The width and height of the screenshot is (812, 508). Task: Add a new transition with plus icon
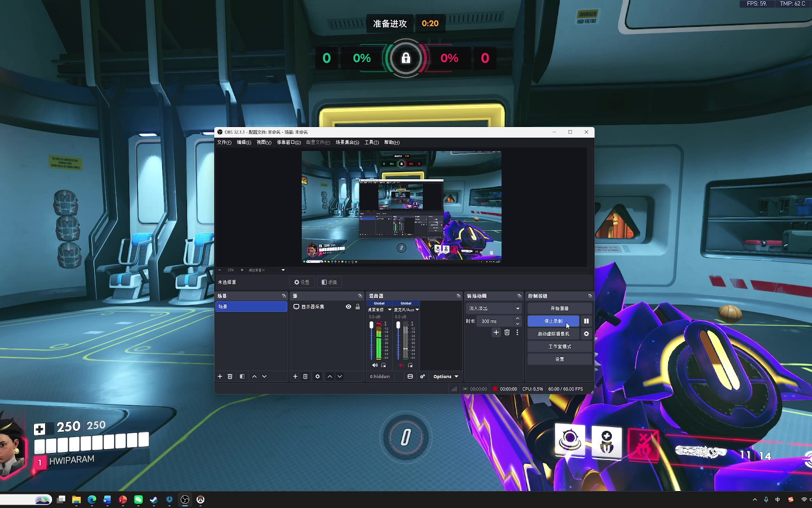(496, 333)
